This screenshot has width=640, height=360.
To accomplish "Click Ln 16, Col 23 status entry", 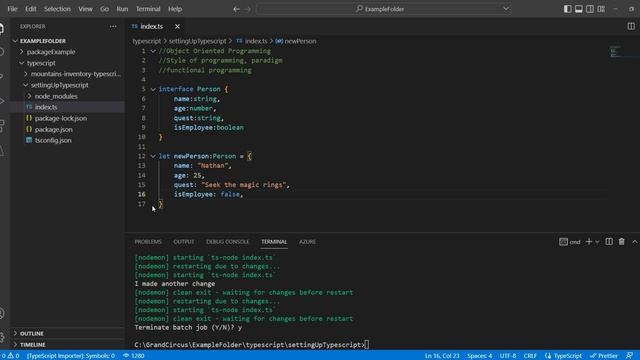I will (442, 356).
